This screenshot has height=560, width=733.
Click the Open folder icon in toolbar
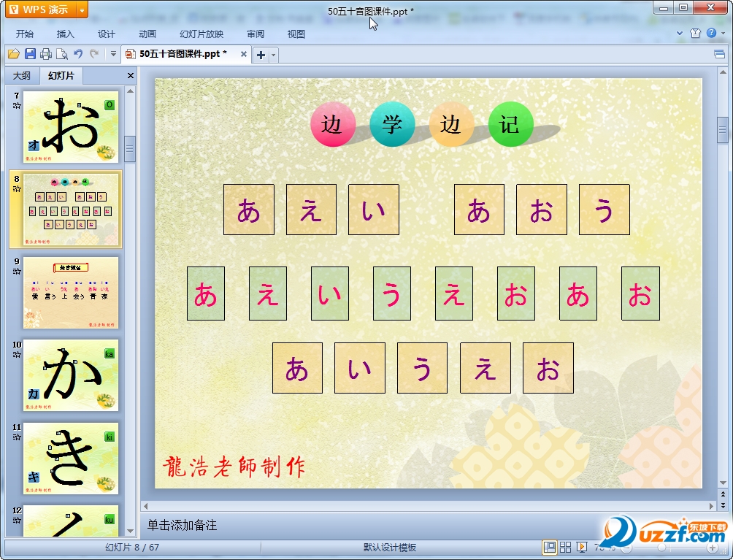click(13, 53)
